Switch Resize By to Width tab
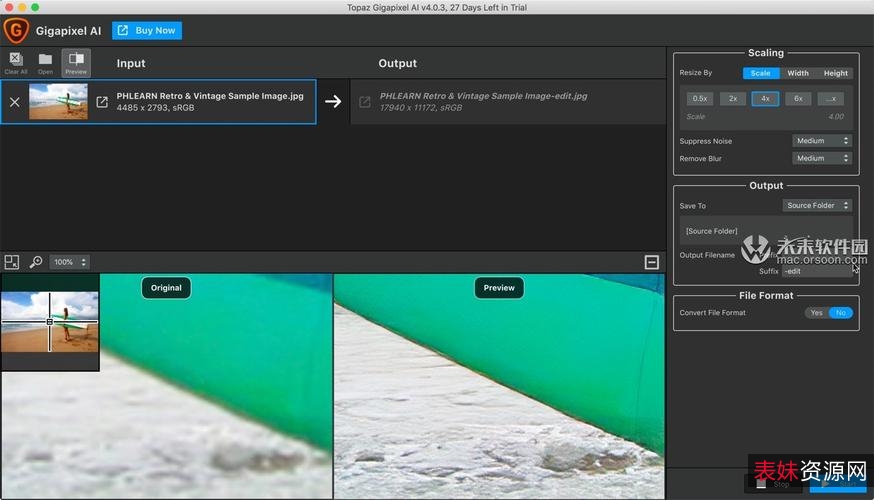 797,73
